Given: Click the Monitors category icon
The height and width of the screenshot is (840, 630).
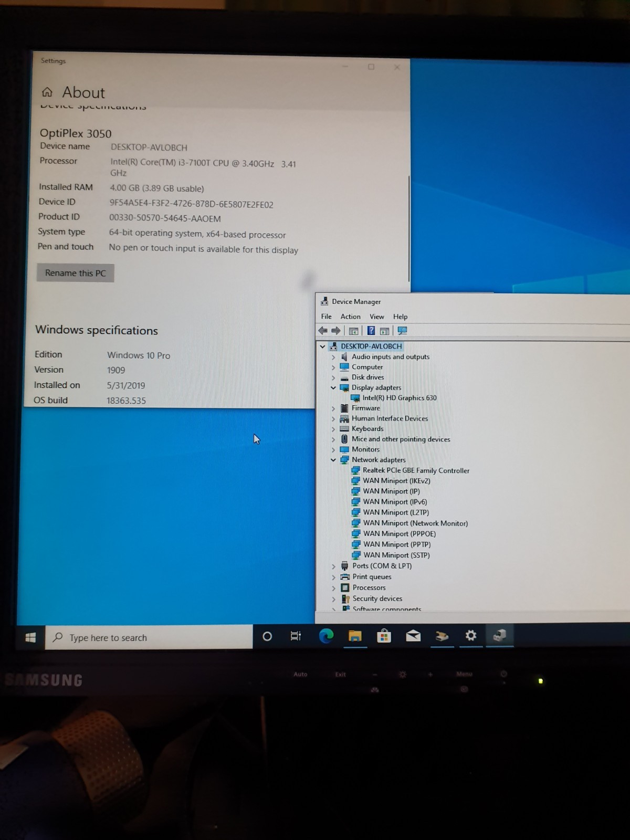Looking at the screenshot, I should [x=344, y=449].
